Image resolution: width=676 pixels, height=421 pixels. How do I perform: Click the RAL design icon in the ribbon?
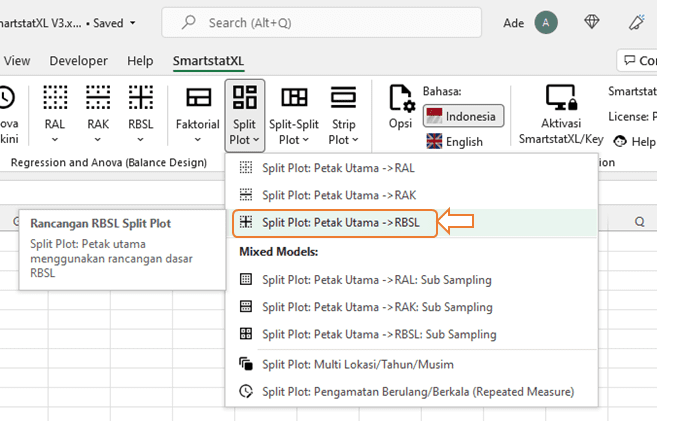point(55,97)
